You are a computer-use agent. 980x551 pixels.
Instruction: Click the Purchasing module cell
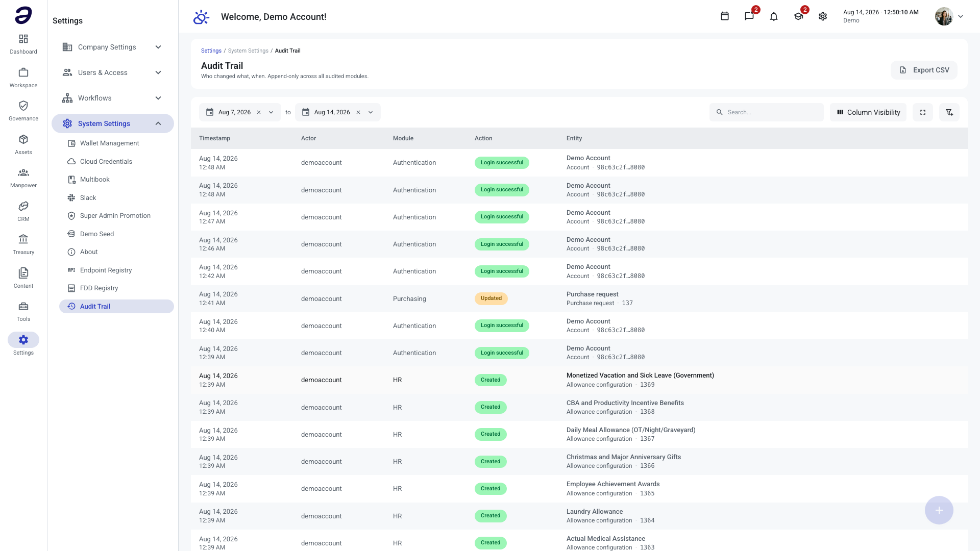coord(409,299)
